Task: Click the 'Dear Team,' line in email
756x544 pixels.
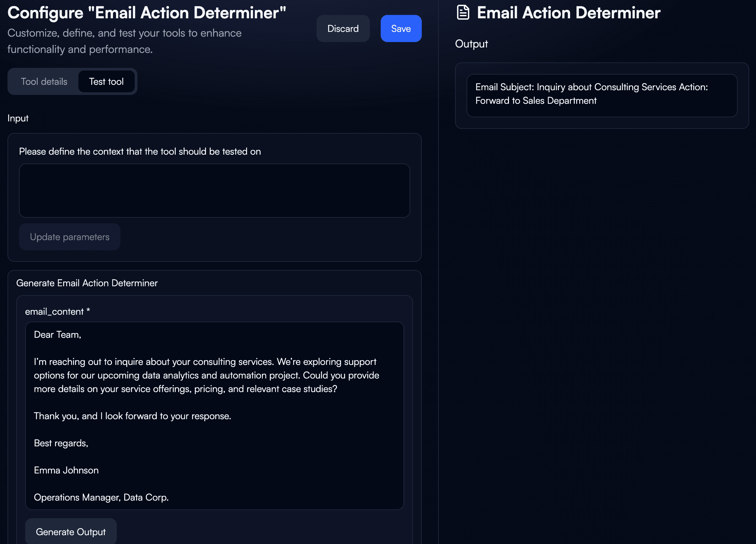Action: coord(58,335)
